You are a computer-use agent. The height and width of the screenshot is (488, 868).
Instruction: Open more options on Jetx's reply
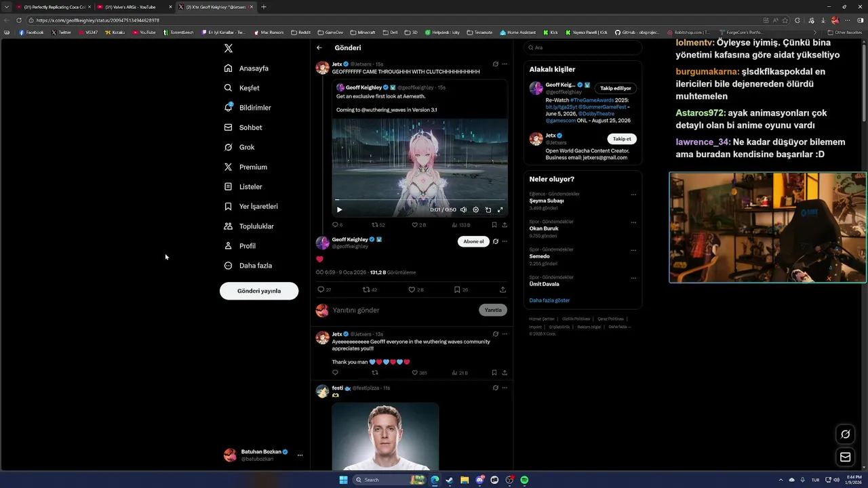505,334
